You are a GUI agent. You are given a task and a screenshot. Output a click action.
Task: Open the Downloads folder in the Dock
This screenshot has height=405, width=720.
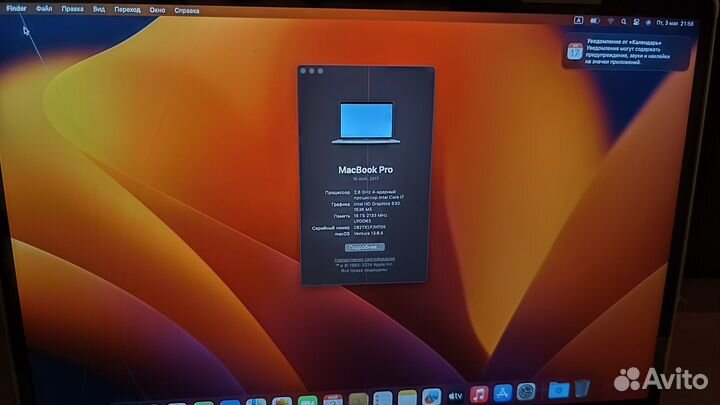[559, 390]
